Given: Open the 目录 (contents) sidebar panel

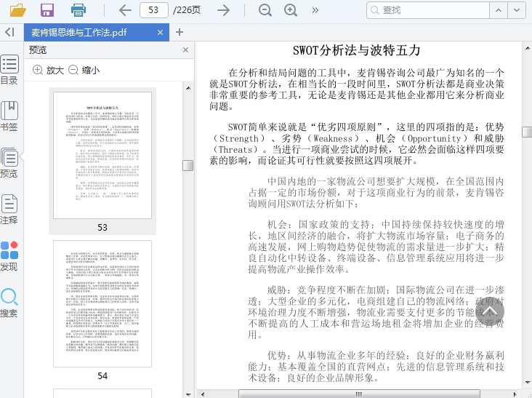Looking at the screenshot, I should click(x=9, y=70).
